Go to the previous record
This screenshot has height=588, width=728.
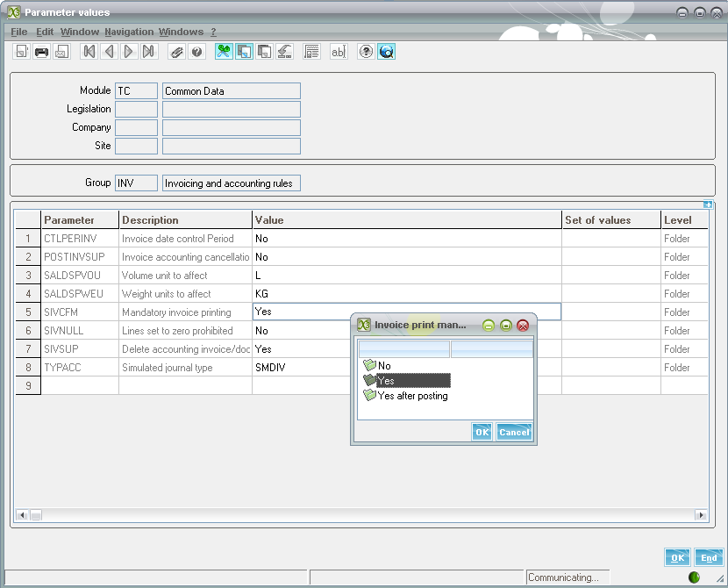pos(109,52)
